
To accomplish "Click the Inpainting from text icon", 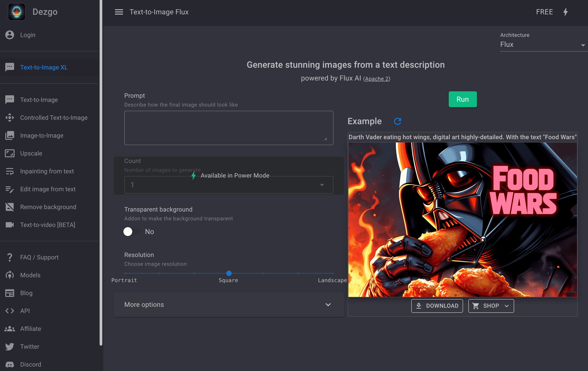I will pos(9,171).
